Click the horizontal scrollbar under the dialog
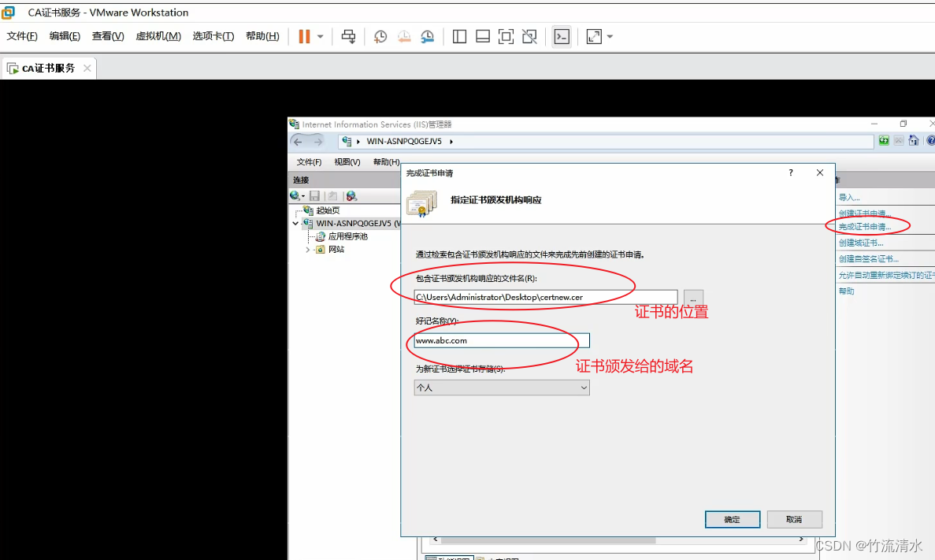This screenshot has width=935, height=560. pyautogui.click(x=548, y=540)
